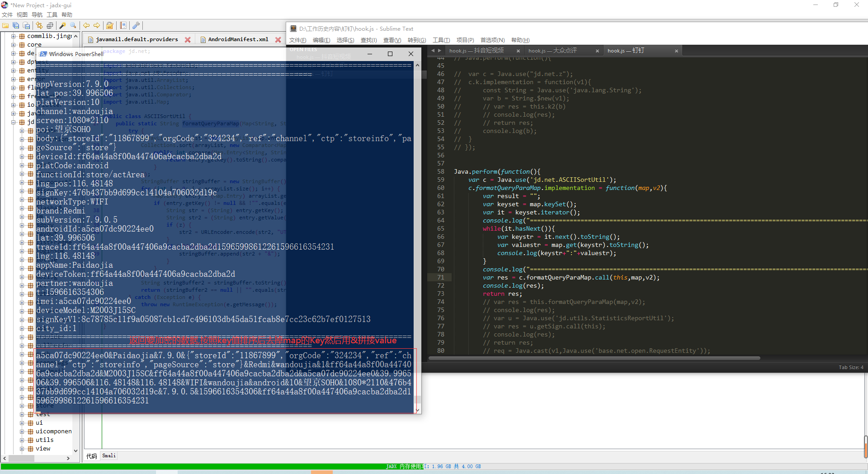This screenshot has width=868, height=474.
Task: Open Sublime Text 工具(T) menu
Action: pos(441,40)
